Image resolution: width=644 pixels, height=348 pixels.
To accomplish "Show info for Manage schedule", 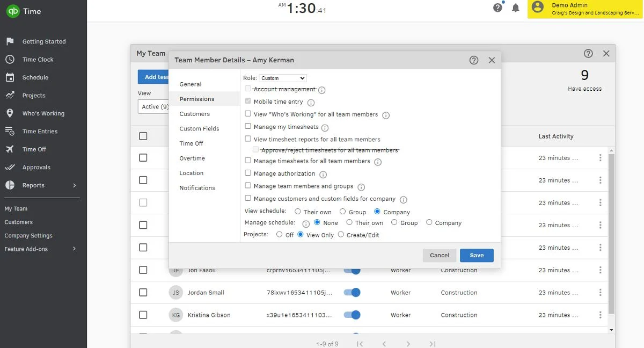I will [x=306, y=223].
